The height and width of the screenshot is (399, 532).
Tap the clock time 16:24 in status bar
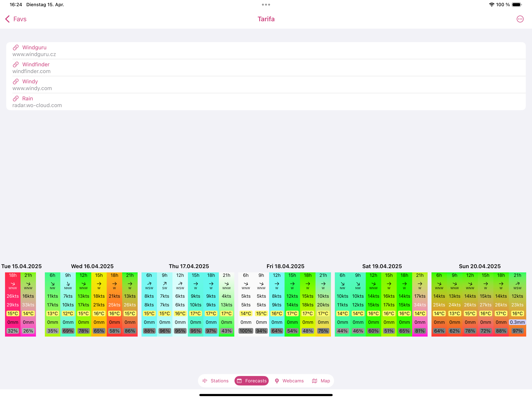point(16,5)
